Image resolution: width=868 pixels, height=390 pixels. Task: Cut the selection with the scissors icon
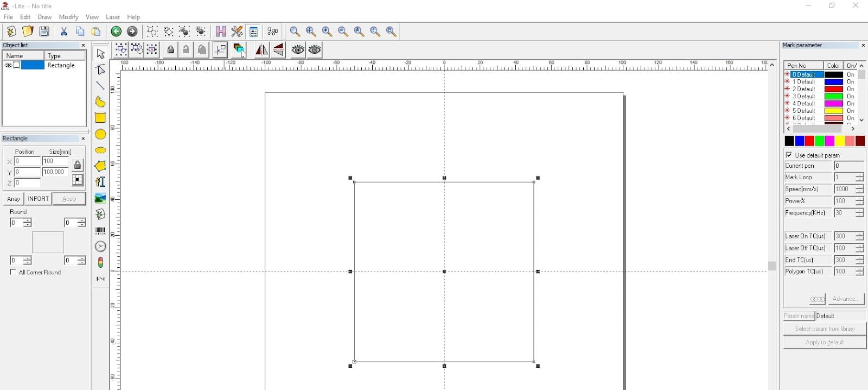64,32
